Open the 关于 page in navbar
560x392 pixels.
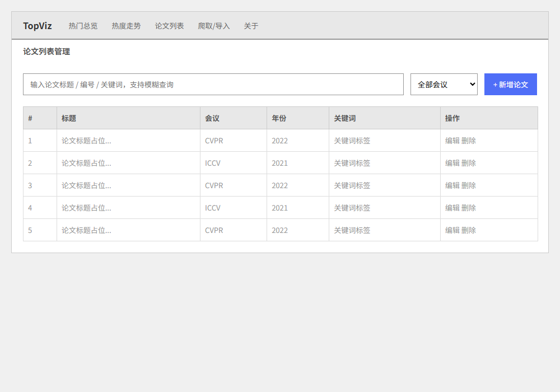point(251,26)
